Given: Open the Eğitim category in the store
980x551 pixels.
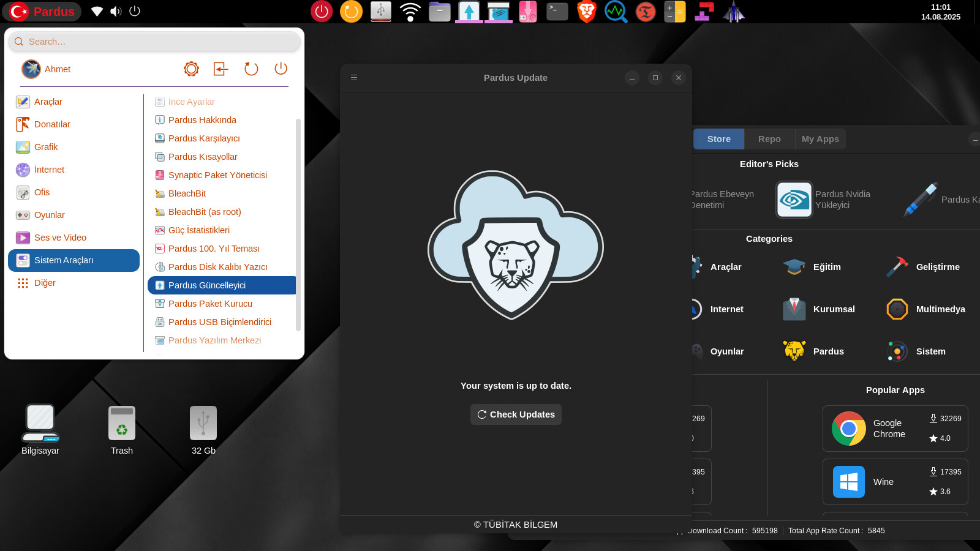Looking at the screenshot, I should [x=813, y=267].
